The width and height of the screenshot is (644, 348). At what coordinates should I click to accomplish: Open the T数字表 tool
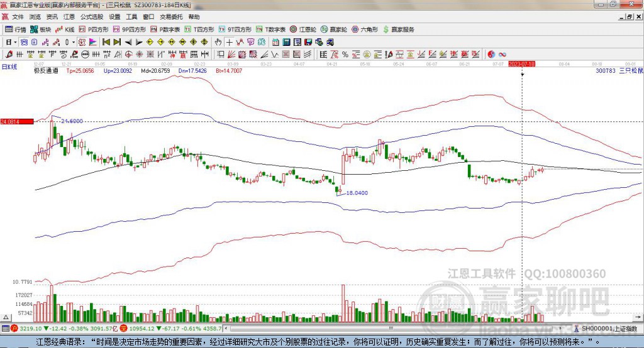[x=270, y=30]
